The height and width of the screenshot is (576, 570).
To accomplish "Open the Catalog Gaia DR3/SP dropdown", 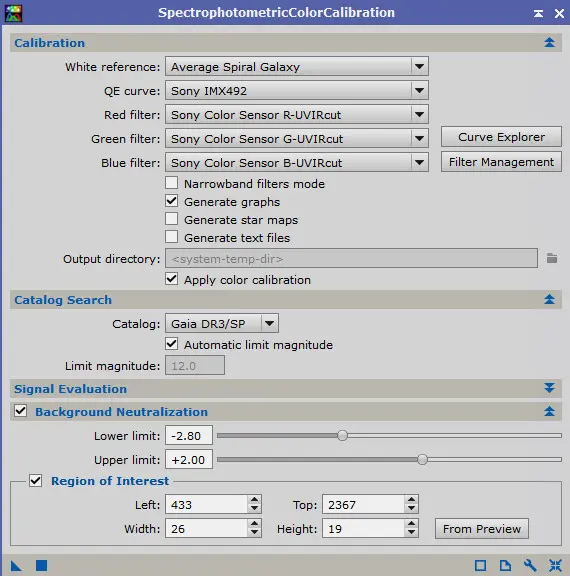I will (222, 323).
